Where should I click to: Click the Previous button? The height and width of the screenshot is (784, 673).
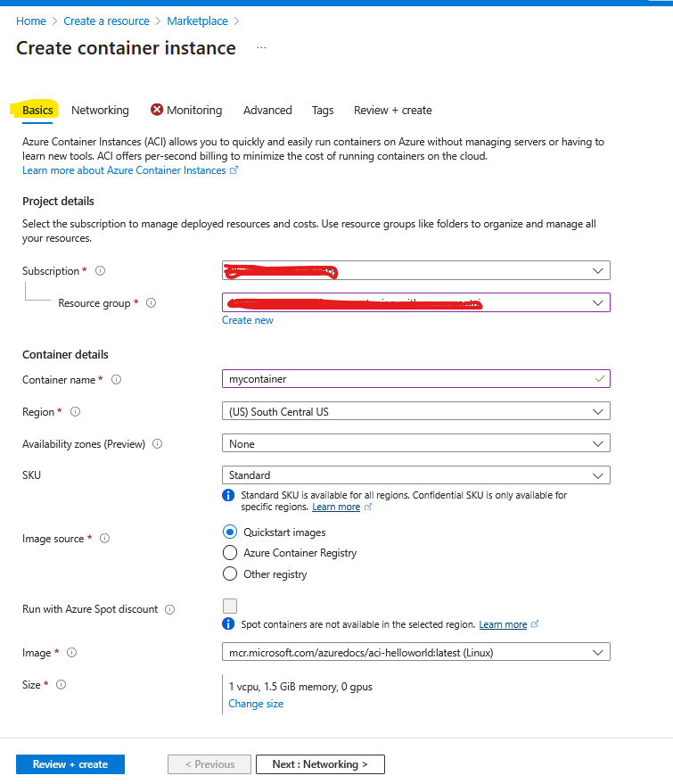[209, 764]
